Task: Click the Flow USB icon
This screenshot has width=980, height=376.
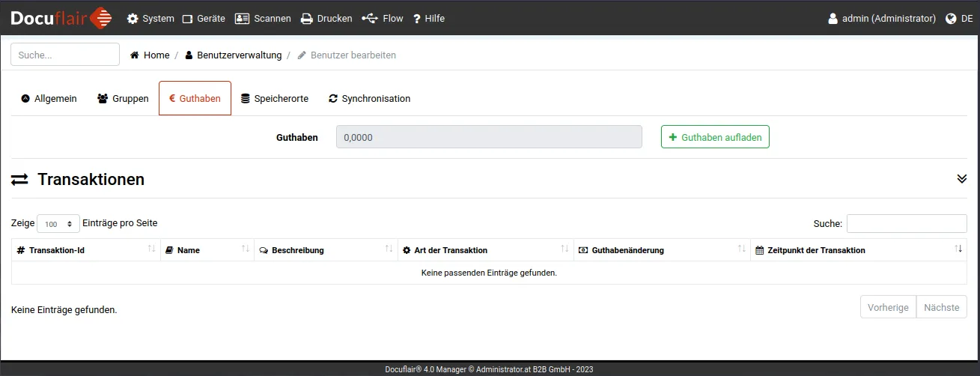Action: (x=370, y=19)
